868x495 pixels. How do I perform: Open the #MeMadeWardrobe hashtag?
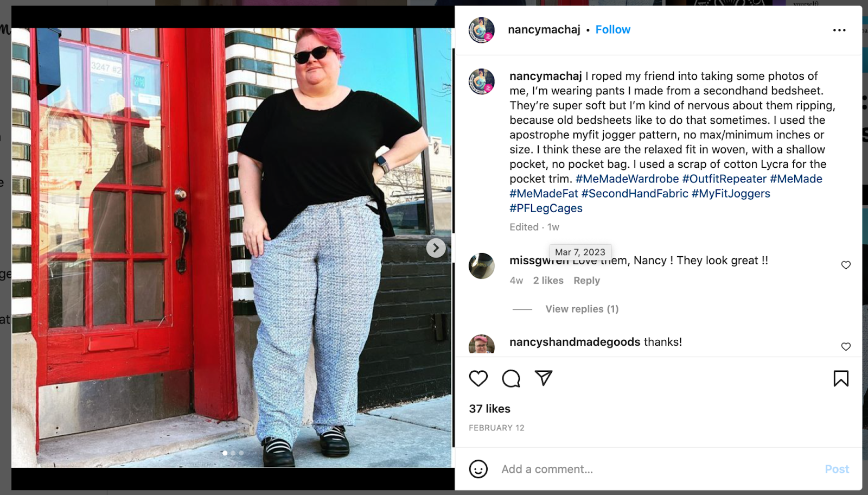627,179
